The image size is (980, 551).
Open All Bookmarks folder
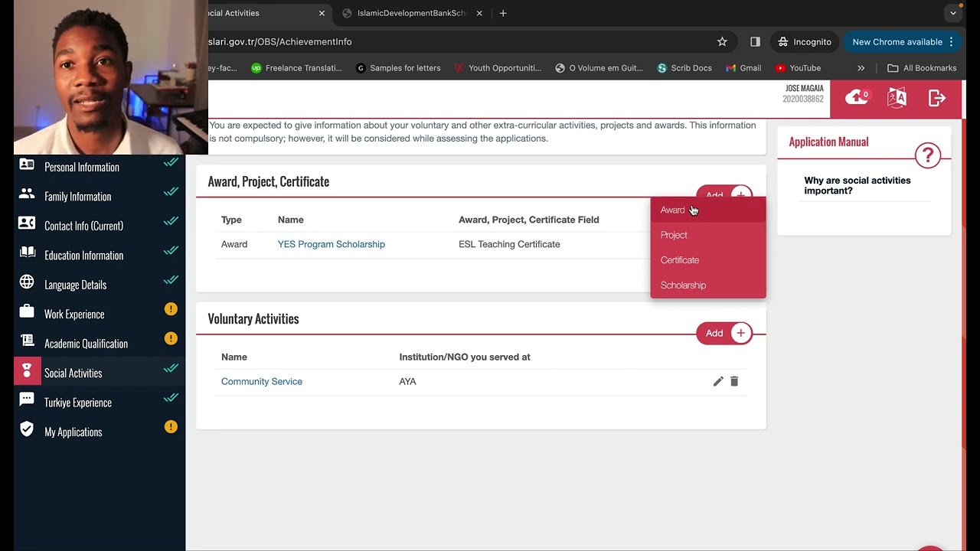pyautogui.click(x=922, y=68)
